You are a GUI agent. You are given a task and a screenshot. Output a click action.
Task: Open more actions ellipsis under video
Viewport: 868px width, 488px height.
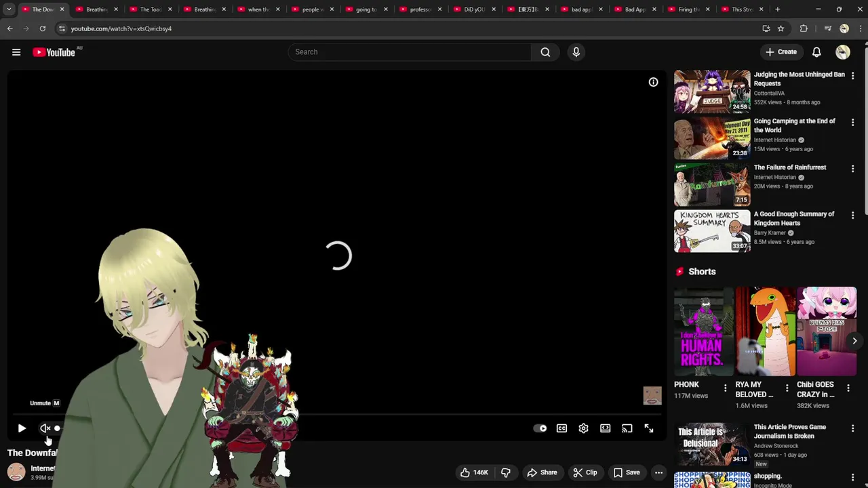click(x=658, y=472)
